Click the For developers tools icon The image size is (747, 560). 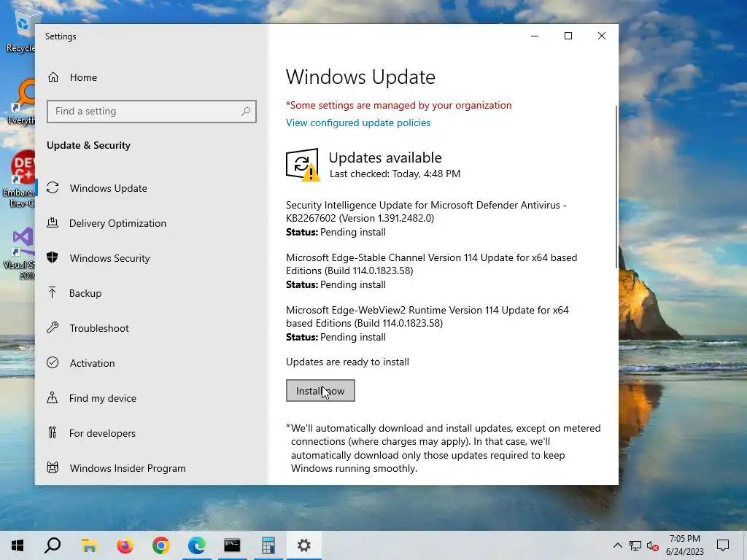53,433
